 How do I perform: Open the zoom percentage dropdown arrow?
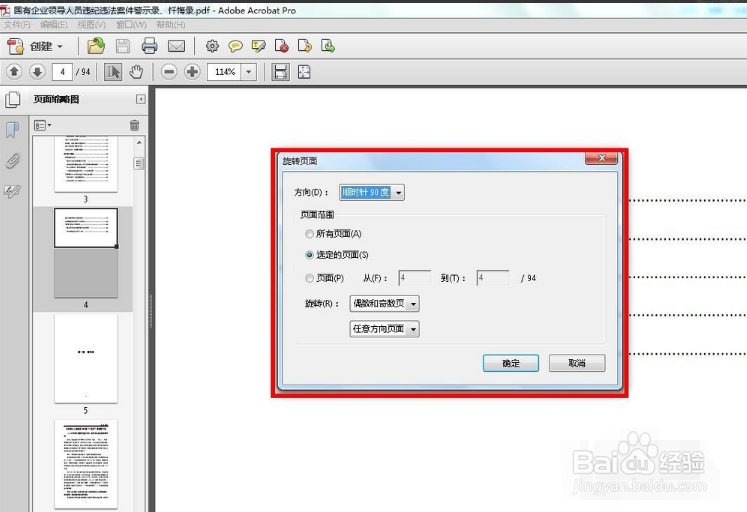(x=248, y=72)
